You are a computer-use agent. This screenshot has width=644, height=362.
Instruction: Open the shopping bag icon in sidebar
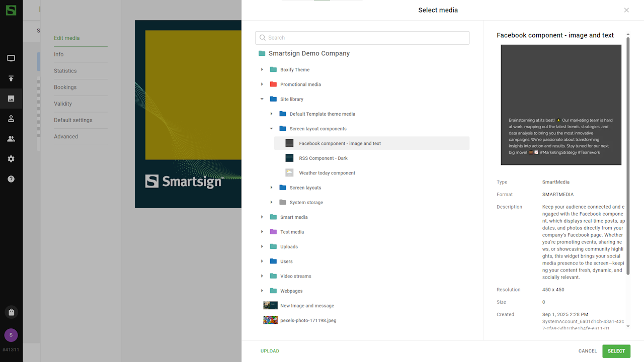tap(11, 312)
